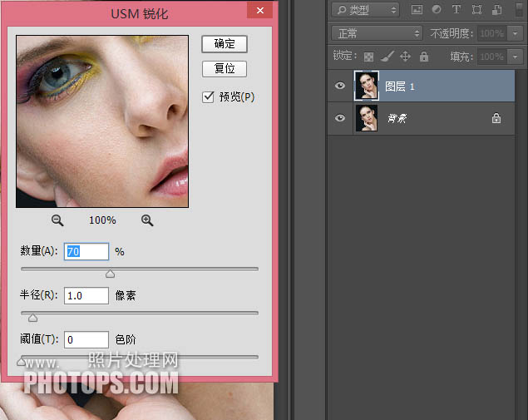Select the 图层 1 layer thumbnail
The image size is (528, 420).
[x=367, y=86]
